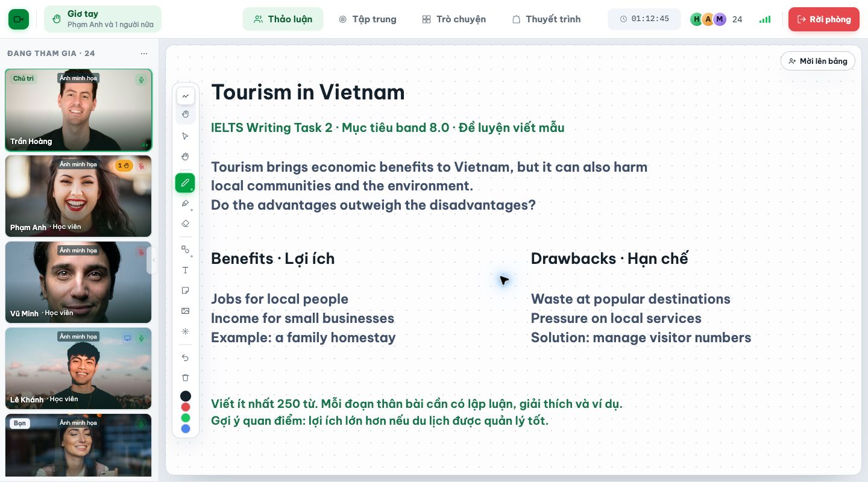This screenshot has height=482, width=868.
Task: Click the 'ĐANG THAM GIA · 24' header
Action: (51, 54)
